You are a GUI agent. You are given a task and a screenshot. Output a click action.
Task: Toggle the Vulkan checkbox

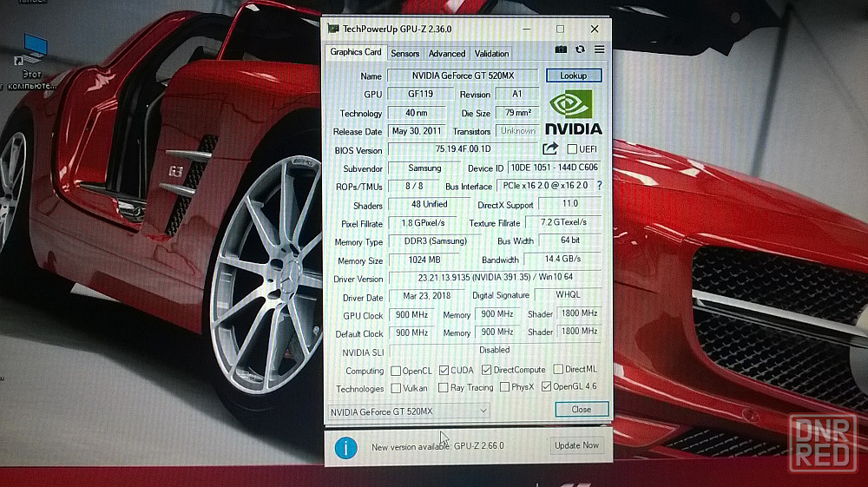click(x=396, y=389)
